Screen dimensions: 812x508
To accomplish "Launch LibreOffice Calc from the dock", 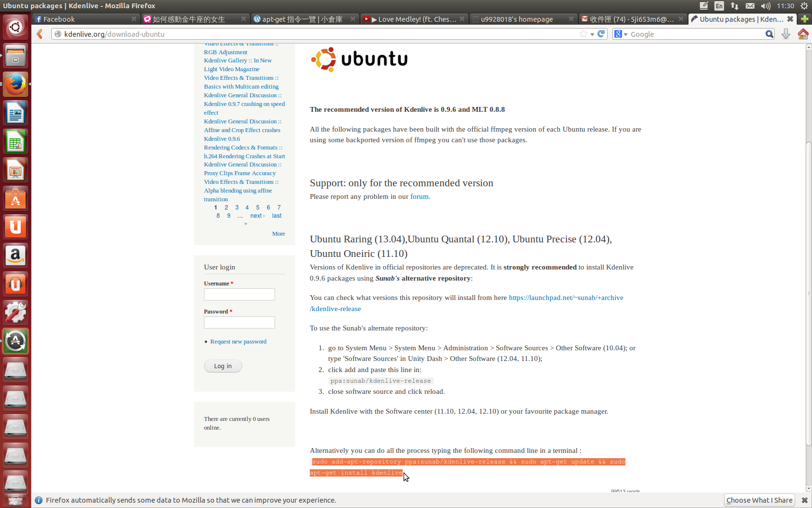I will pos(15,141).
